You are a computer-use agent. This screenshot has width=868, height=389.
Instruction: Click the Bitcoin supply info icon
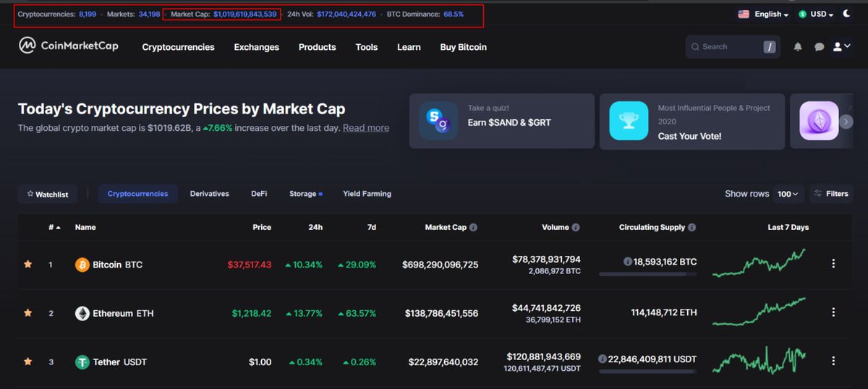coord(628,262)
